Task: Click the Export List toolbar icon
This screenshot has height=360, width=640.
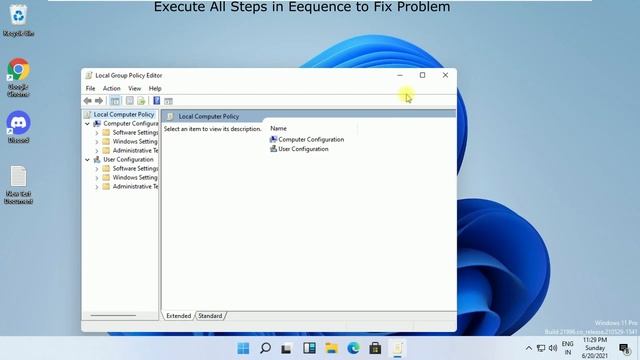Action: pyautogui.click(x=141, y=100)
